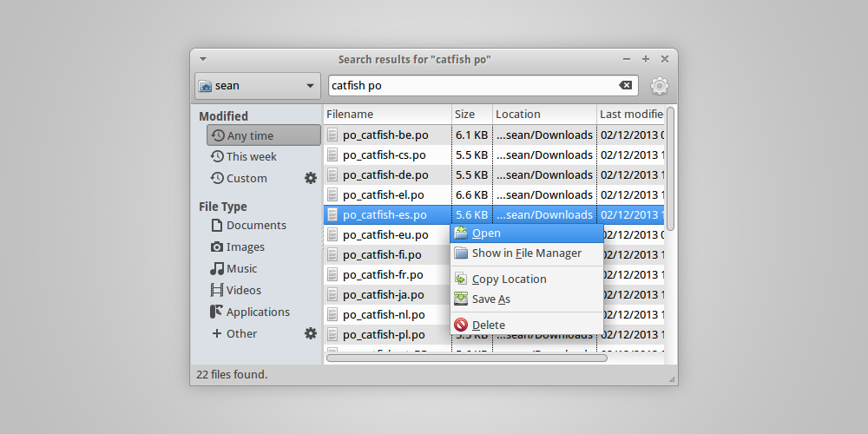The width and height of the screenshot is (868, 434).
Task: Toggle the Images file type filter
Action: pos(245,247)
